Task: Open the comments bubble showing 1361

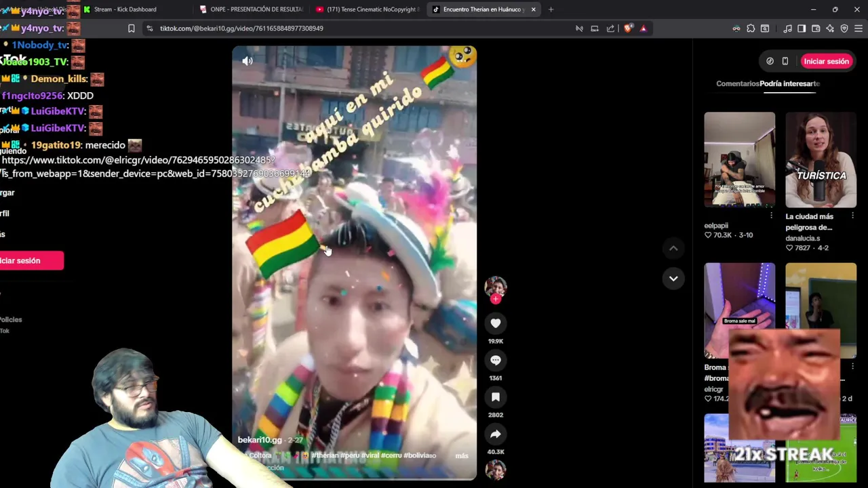Action: coord(496,361)
